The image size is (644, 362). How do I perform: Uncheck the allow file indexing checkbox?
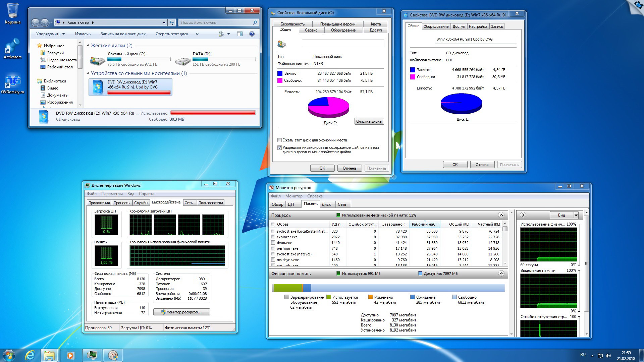pos(279,147)
